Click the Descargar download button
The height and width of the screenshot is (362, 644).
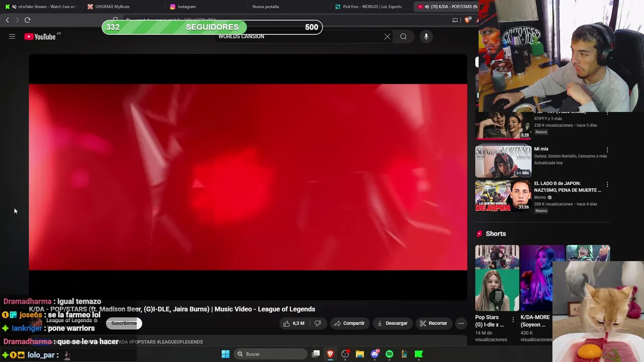click(392, 323)
